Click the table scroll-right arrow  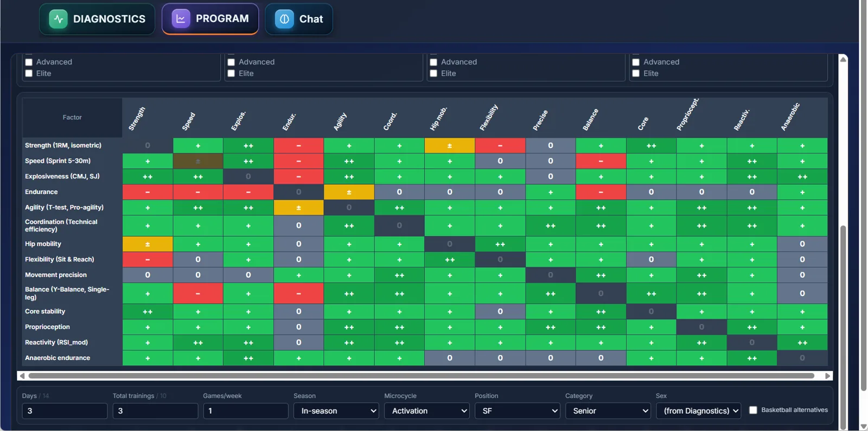(828, 376)
